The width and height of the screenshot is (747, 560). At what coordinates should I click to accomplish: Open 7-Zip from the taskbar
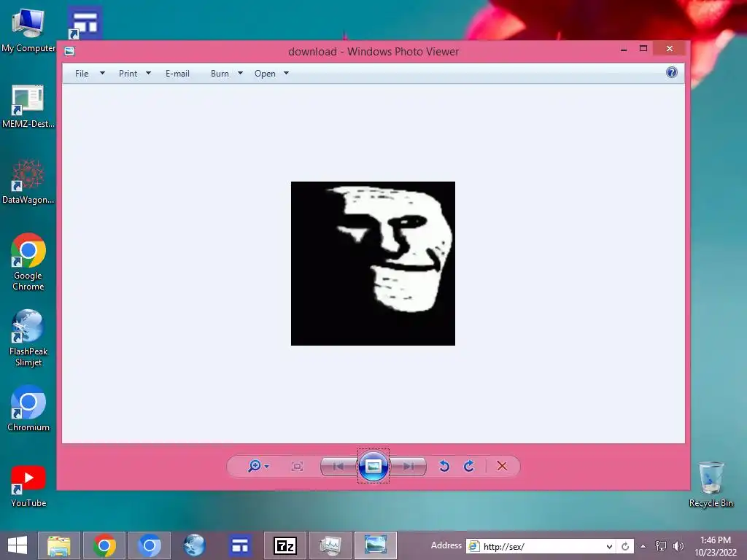pos(285,545)
